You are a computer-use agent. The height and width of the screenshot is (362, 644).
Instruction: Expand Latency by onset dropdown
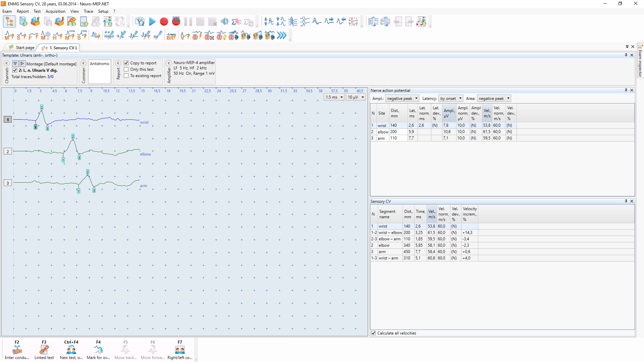coord(451,99)
